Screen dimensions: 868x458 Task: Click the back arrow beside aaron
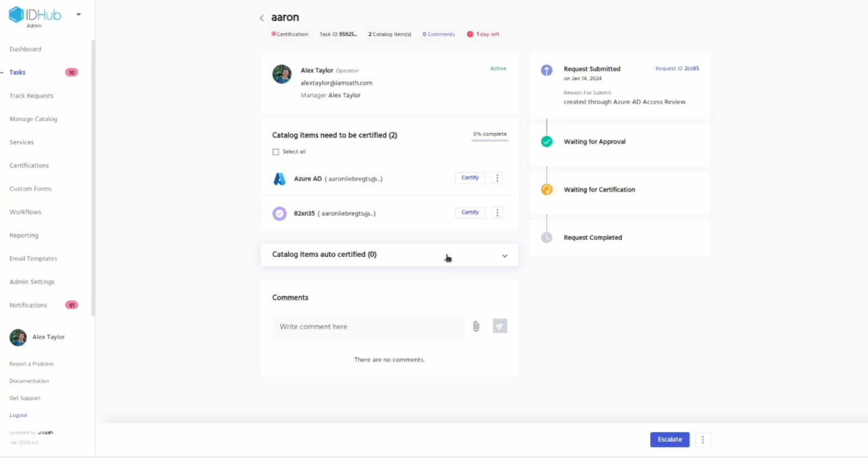click(262, 18)
